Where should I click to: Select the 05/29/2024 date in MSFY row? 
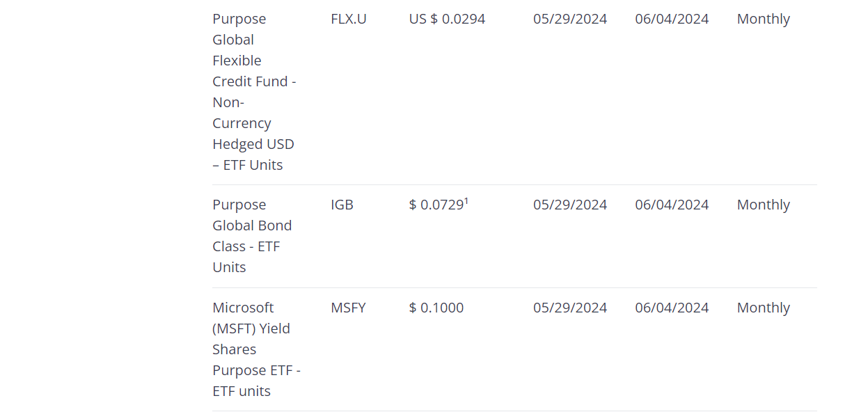570,308
